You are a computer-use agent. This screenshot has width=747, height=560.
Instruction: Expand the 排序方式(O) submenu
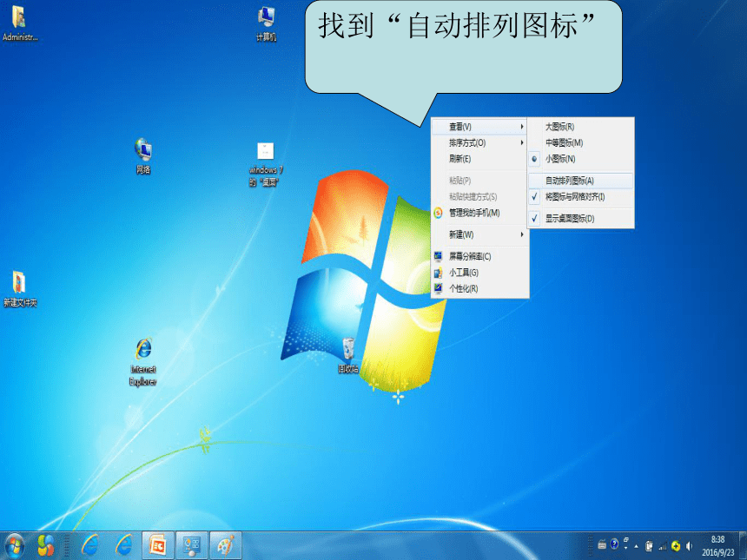pyautogui.click(x=479, y=143)
